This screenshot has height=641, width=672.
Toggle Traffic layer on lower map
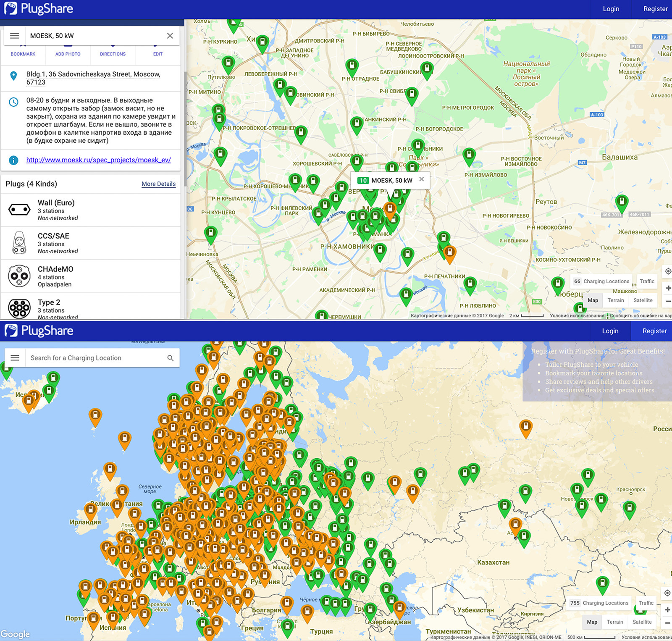point(646,603)
